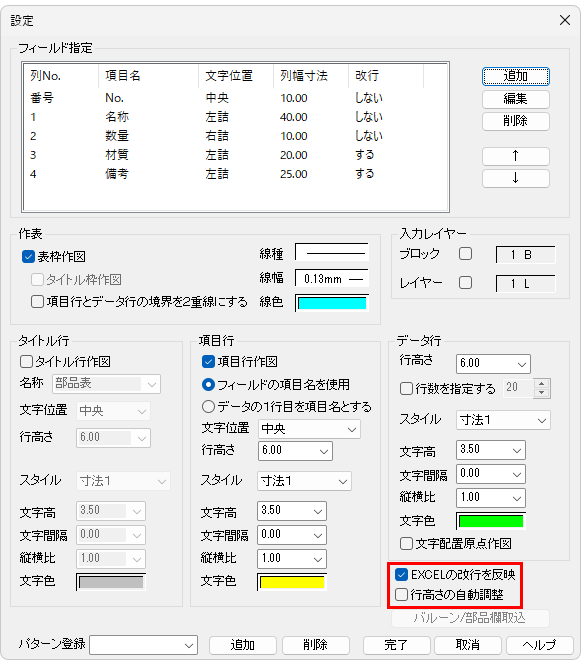Viewport: 581px width, 665px height.
Task: Click the down arrow button to move field down
Action: click(x=515, y=178)
